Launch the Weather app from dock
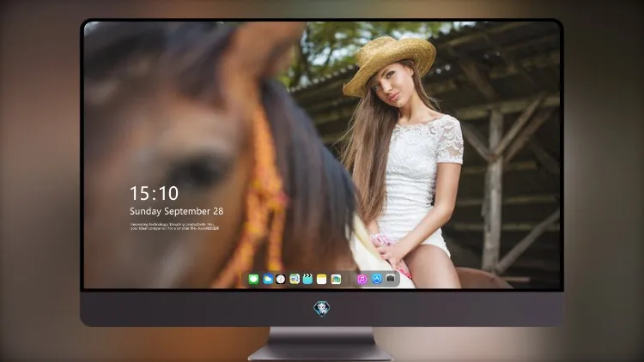The image size is (644, 362). point(267,279)
